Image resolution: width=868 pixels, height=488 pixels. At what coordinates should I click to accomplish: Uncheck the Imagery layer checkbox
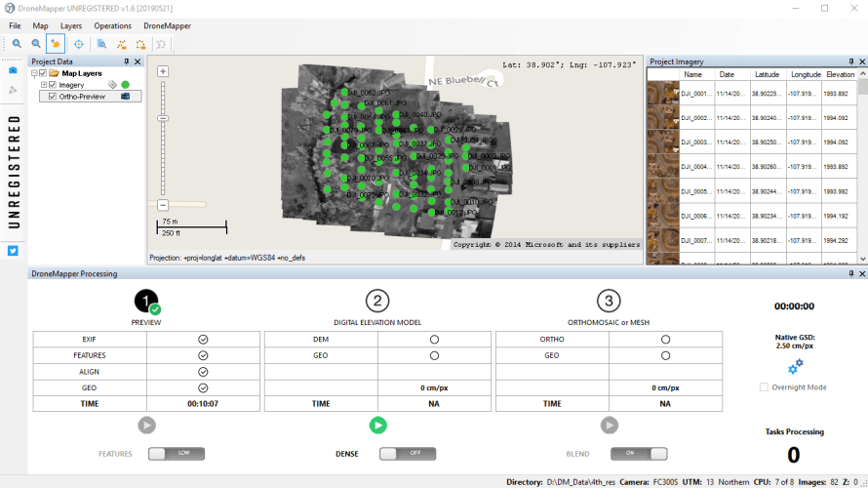[53, 85]
